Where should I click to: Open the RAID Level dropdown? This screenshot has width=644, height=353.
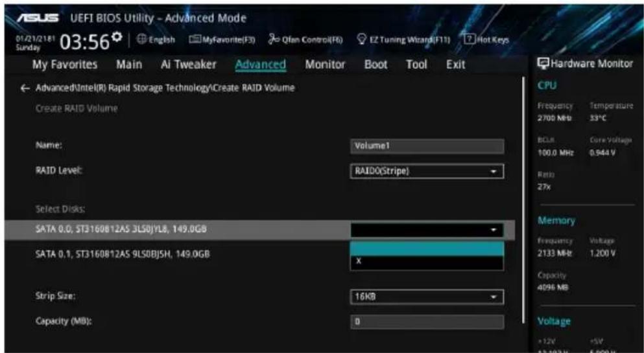click(x=427, y=172)
